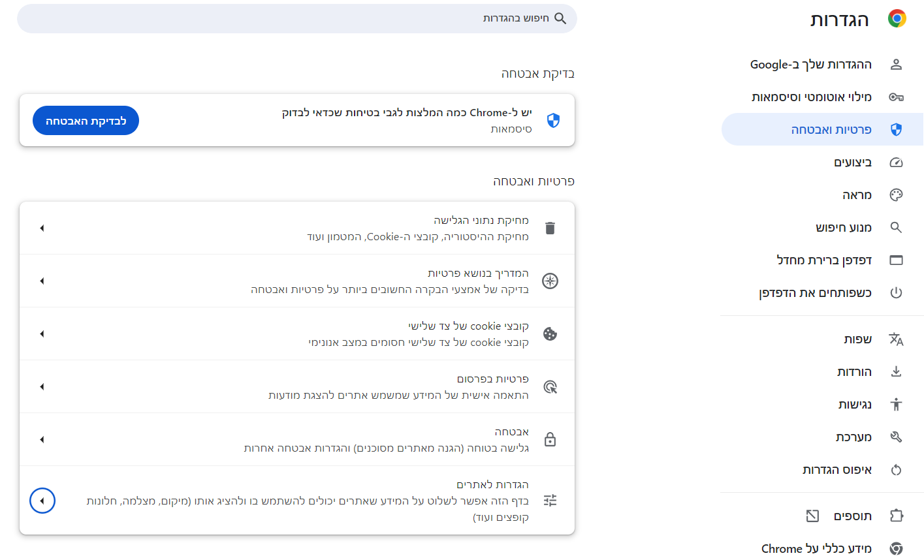Image resolution: width=924 pixels, height=560 pixels.
Task: Open the פרטיות בפרסום row arrow
Action: (42, 387)
